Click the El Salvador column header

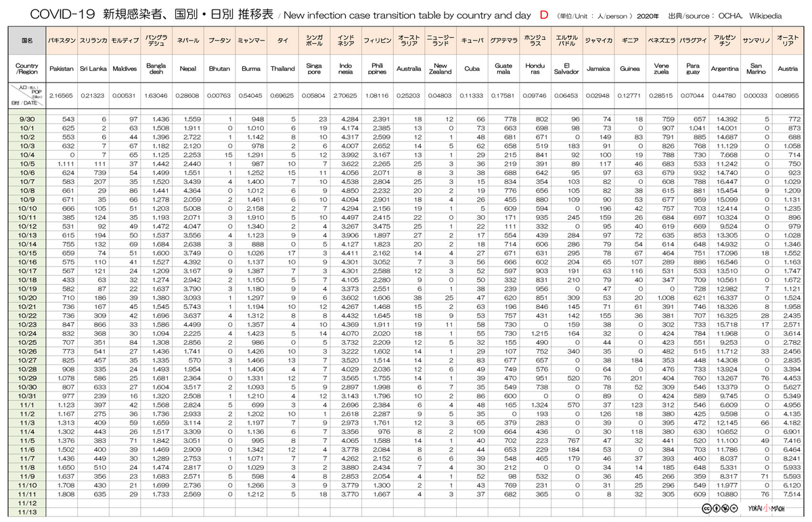[566, 69]
